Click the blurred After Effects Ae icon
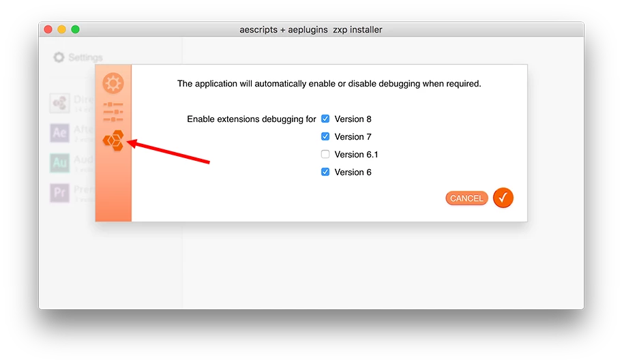Image resolution: width=622 pixels, height=364 pixels. point(59,132)
